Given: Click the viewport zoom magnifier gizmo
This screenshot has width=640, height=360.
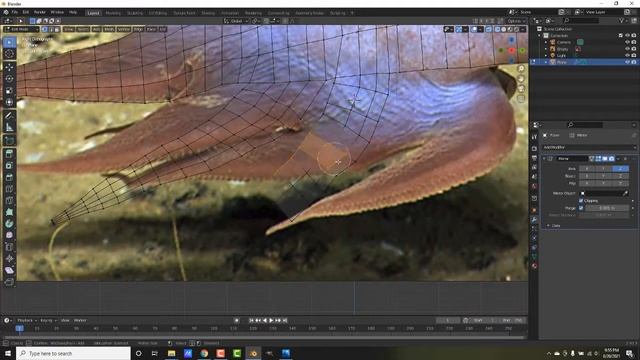Looking at the screenshot, I should pos(521,69).
